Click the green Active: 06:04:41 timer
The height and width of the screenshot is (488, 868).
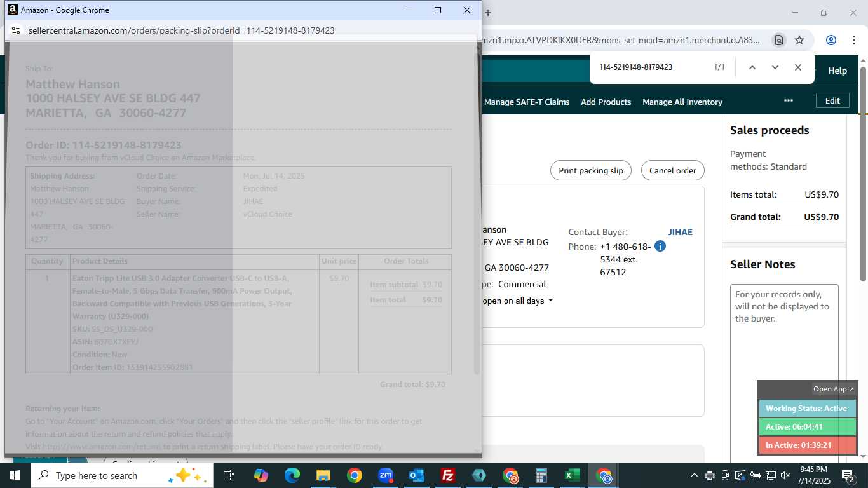(807, 427)
